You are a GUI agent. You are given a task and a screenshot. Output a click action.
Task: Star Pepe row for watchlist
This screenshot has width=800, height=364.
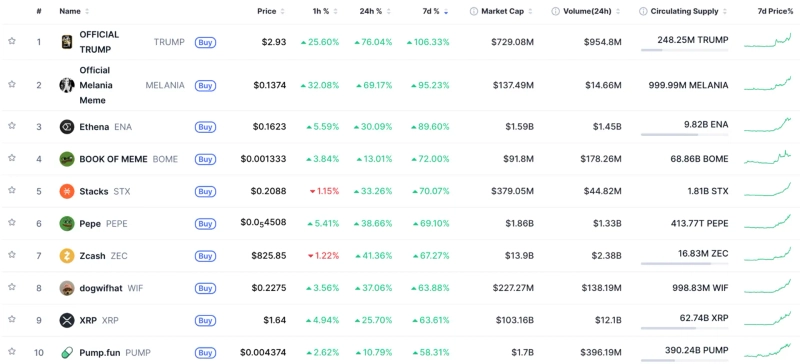pos(12,223)
